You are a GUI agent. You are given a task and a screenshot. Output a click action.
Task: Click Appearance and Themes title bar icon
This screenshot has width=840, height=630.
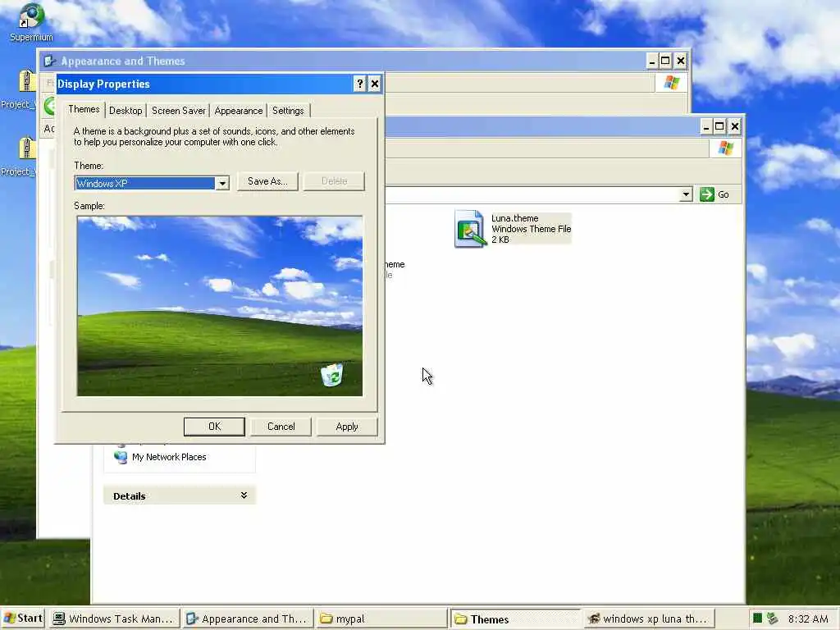(x=49, y=61)
